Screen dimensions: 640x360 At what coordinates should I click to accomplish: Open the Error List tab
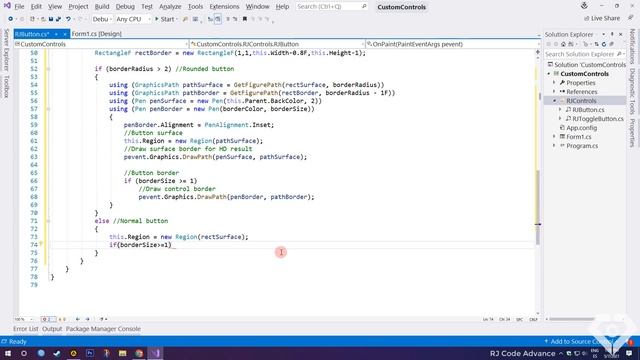[25, 329]
